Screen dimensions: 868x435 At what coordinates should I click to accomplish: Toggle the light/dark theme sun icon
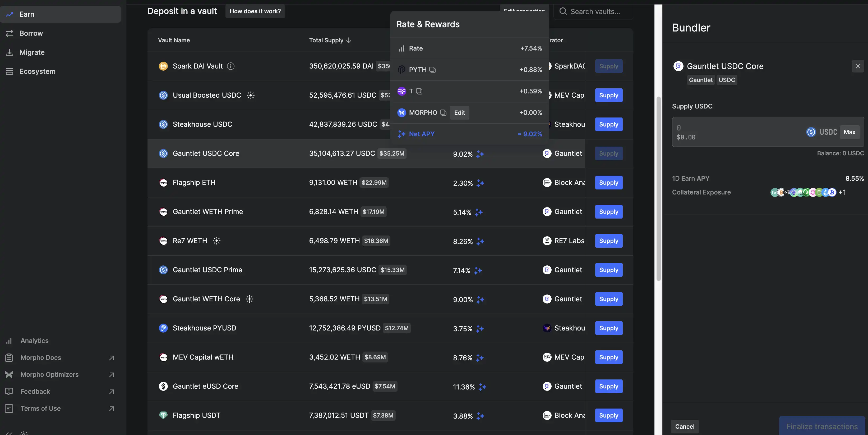pos(24,433)
